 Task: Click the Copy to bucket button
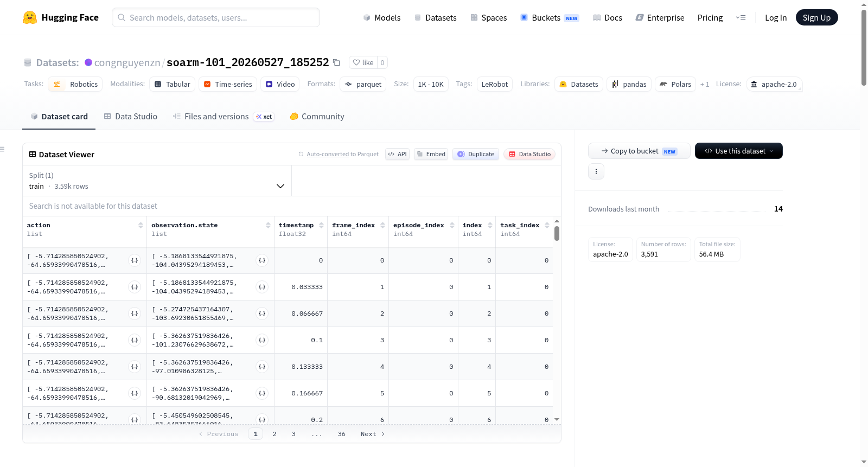point(639,151)
